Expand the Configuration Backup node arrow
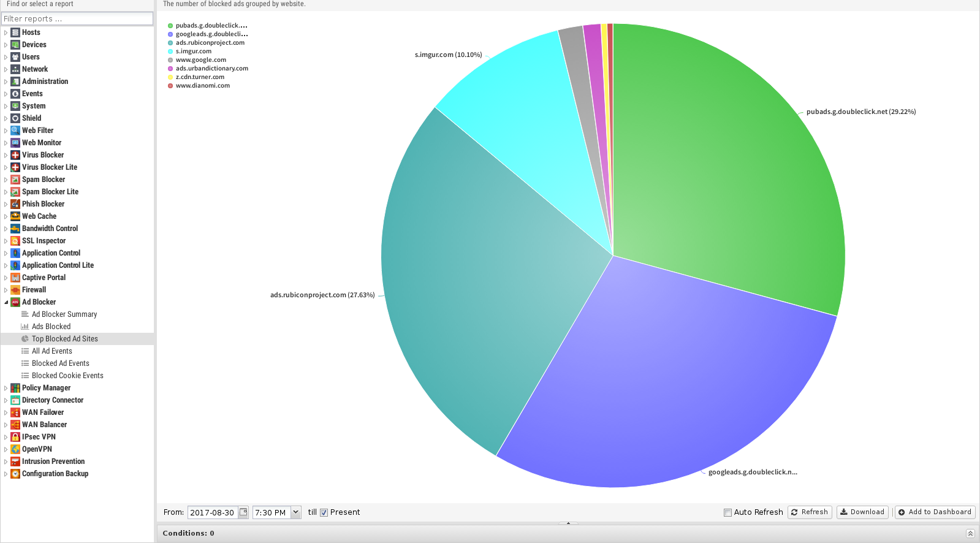Viewport: 980px width, 543px height. pyautogui.click(x=6, y=474)
